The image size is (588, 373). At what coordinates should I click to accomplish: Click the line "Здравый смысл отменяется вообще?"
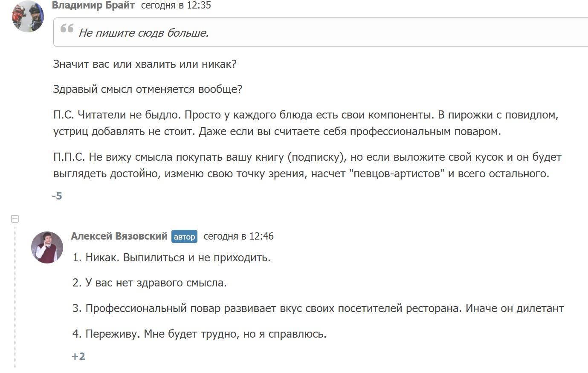(148, 89)
